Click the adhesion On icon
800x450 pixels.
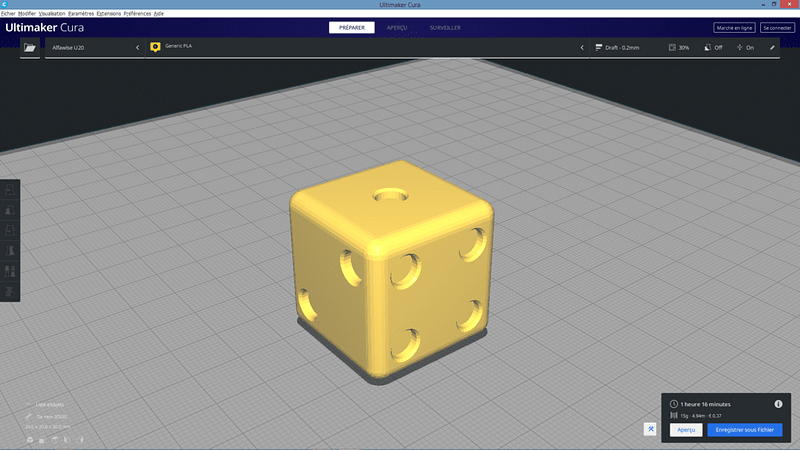pyautogui.click(x=739, y=47)
